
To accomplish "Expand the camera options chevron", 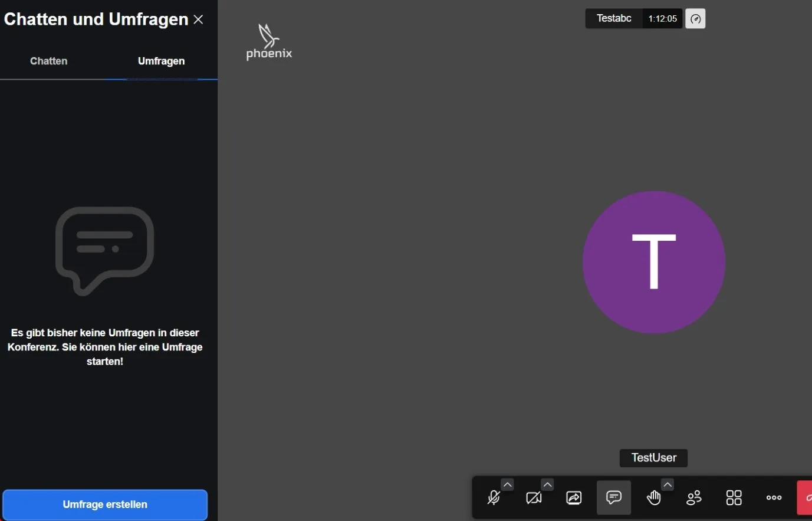I will (548, 484).
